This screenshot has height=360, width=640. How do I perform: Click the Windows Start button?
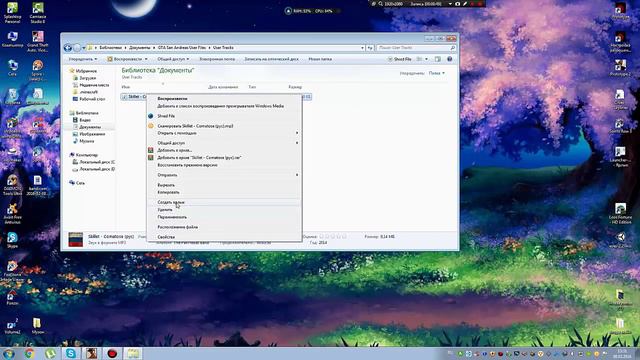point(9,353)
